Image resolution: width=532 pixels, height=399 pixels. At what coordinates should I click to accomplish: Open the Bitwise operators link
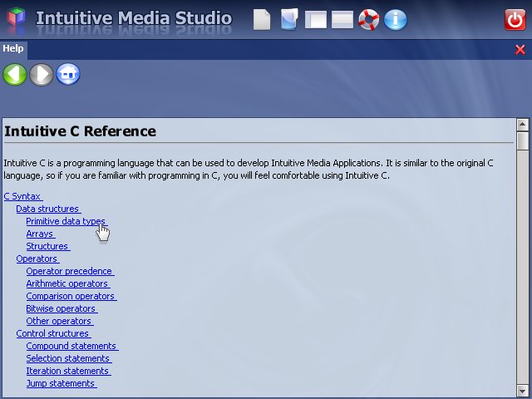pos(62,308)
